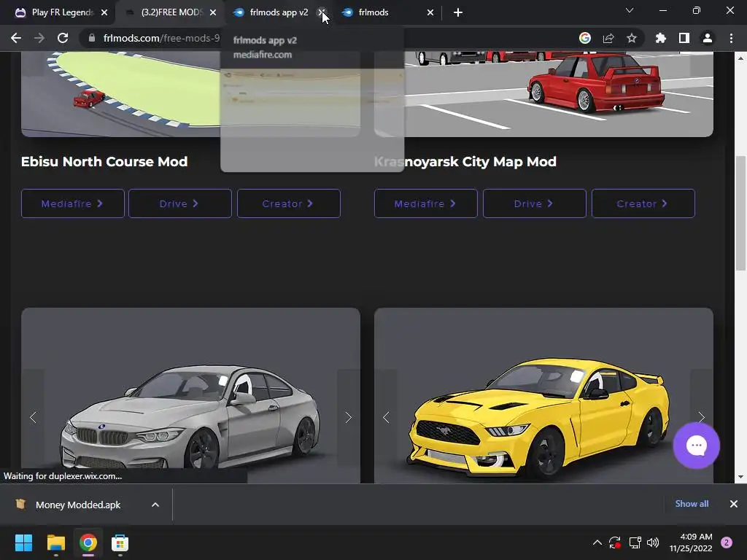Open the Google icon in address bar

(x=585, y=38)
